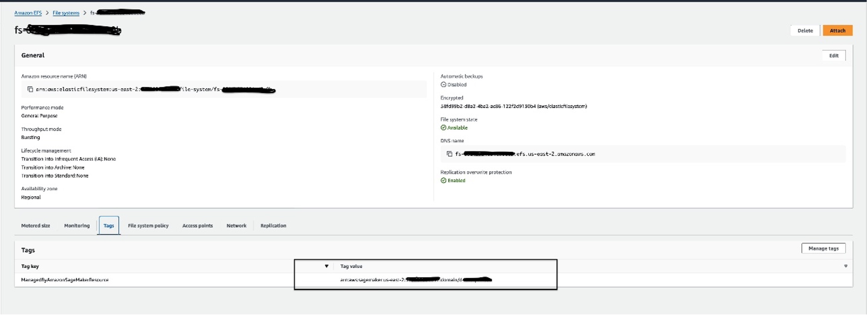Open the Network tab

(236, 225)
